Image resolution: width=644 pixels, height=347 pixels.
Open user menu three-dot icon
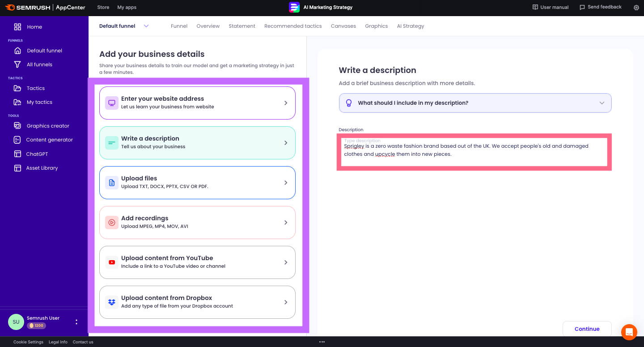(x=76, y=322)
